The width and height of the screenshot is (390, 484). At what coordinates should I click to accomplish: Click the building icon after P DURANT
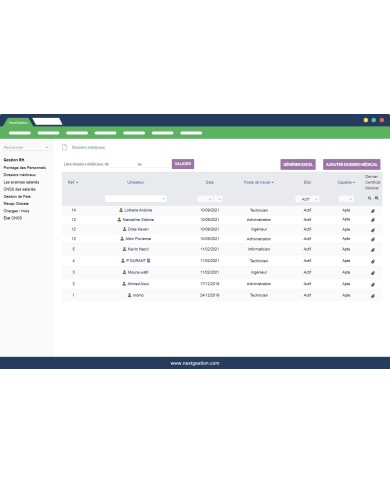(149, 260)
